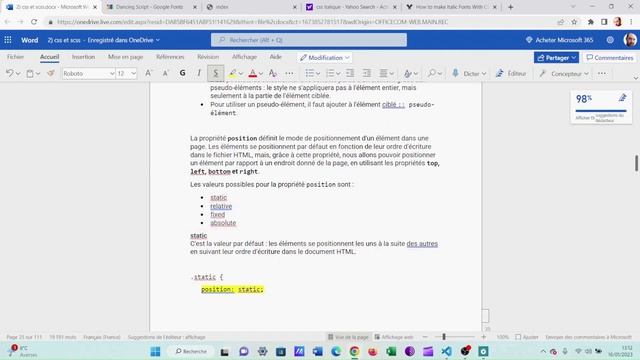The height and width of the screenshot is (360, 640).
Task: Click the Paste clipboard icon
Action: tap(30, 73)
